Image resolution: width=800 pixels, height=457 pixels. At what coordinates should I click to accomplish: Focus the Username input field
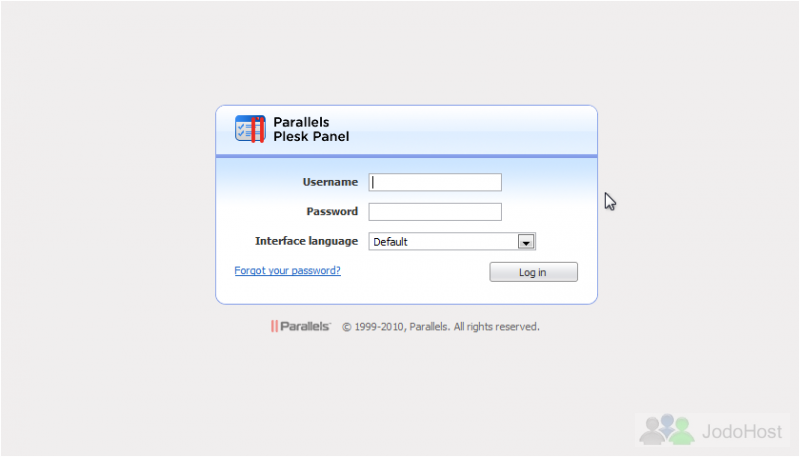(x=435, y=183)
